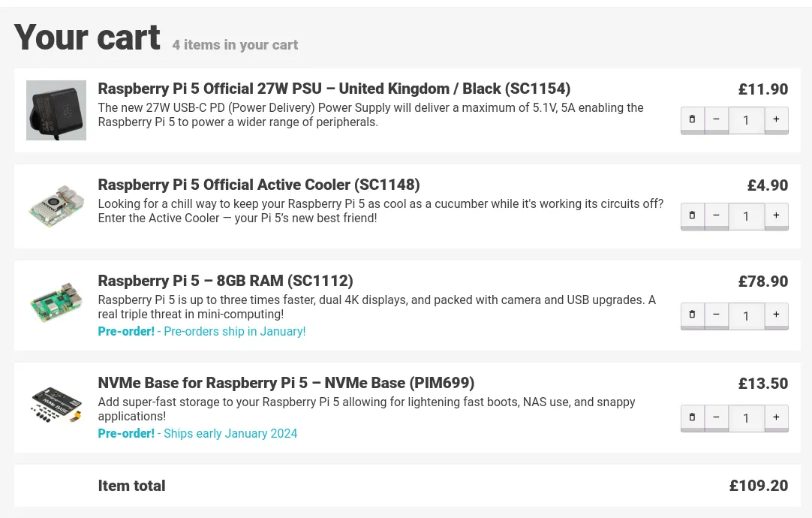Screen dimensions: 812x518
Task: Open the Active Cooler (SC1148) product link
Action: [258, 185]
